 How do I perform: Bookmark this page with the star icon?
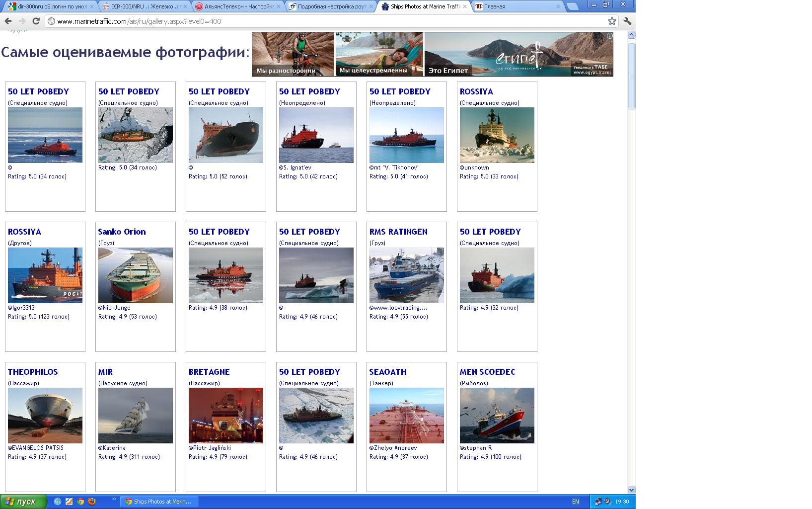(x=612, y=21)
